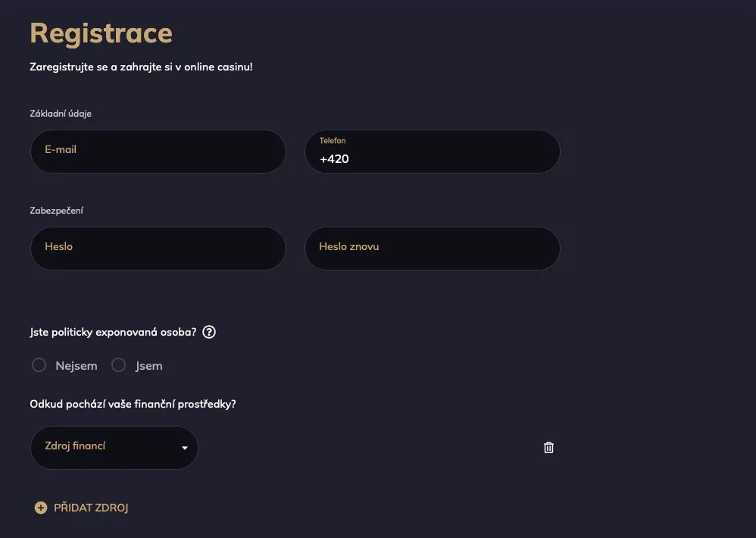
Task: Focus the Telefon input field
Action: click(433, 152)
